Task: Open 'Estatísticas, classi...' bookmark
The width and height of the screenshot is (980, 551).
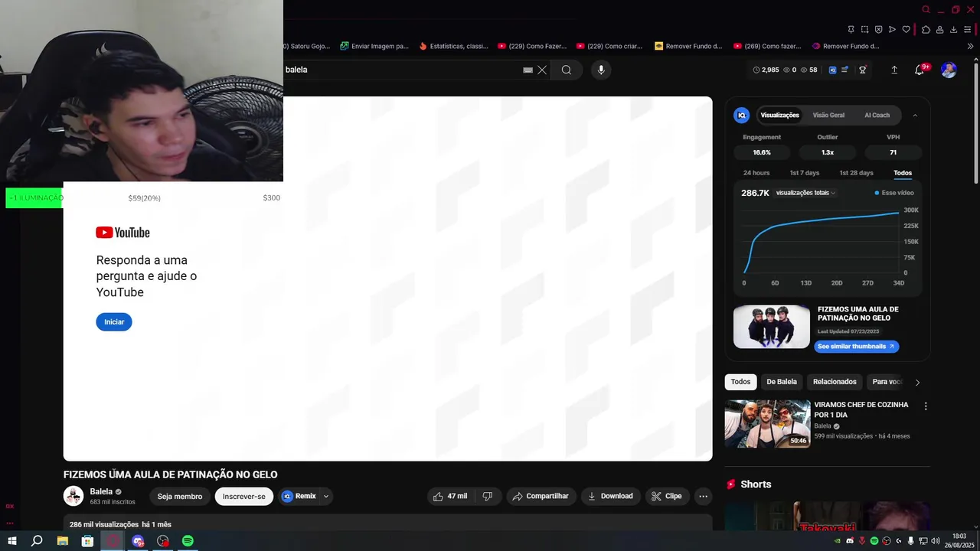Action: [453, 46]
